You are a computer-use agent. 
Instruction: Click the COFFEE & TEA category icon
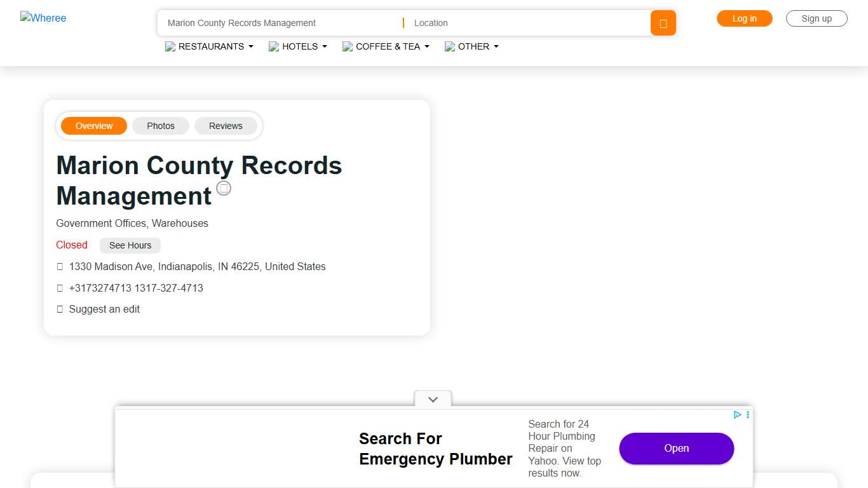coord(347,46)
